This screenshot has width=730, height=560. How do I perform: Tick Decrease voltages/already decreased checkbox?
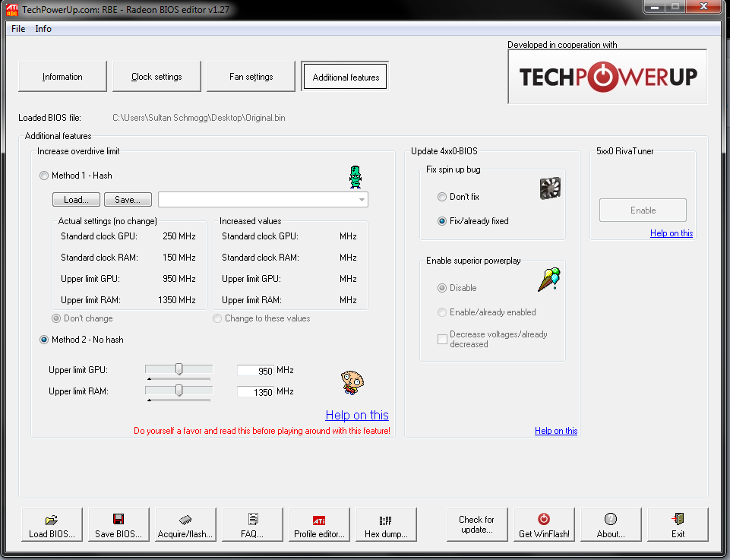pyautogui.click(x=442, y=340)
